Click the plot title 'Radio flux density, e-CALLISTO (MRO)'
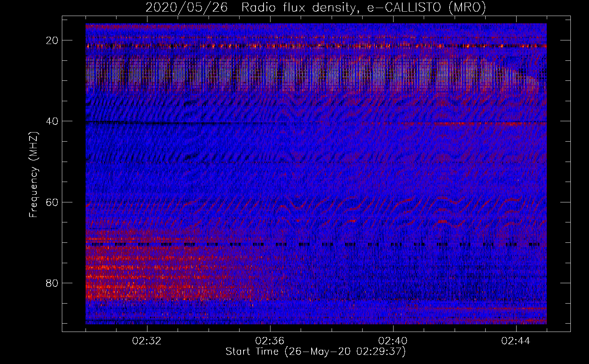The image size is (589, 364). point(364,7)
